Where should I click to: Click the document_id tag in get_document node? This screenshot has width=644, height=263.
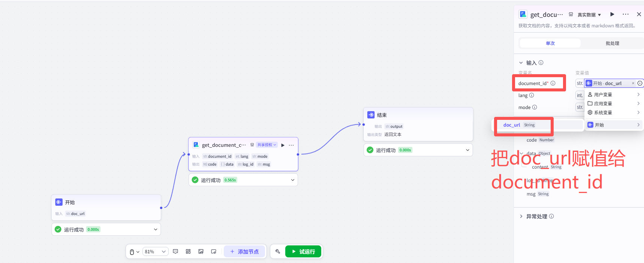point(217,156)
